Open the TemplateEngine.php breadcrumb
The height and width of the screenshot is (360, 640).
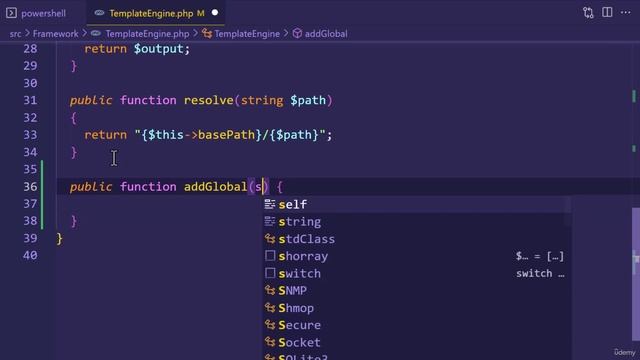coord(147,34)
